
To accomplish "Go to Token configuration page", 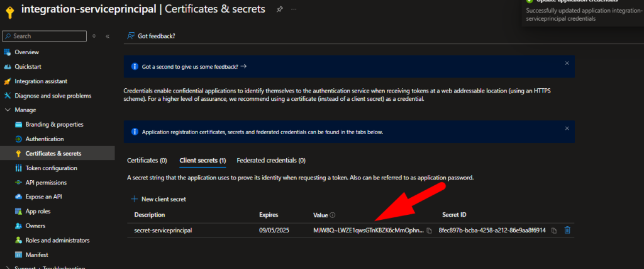I will [x=51, y=168].
